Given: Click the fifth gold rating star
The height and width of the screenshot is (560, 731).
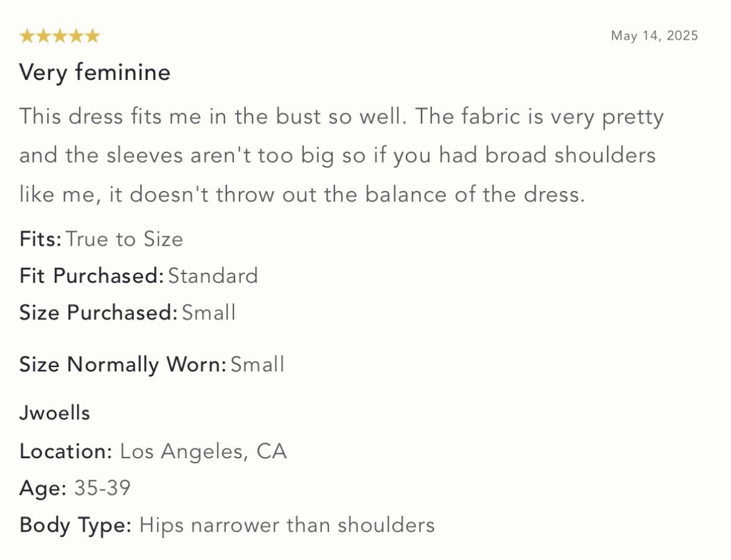Looking at the screenshot, I should coord(92,36).
